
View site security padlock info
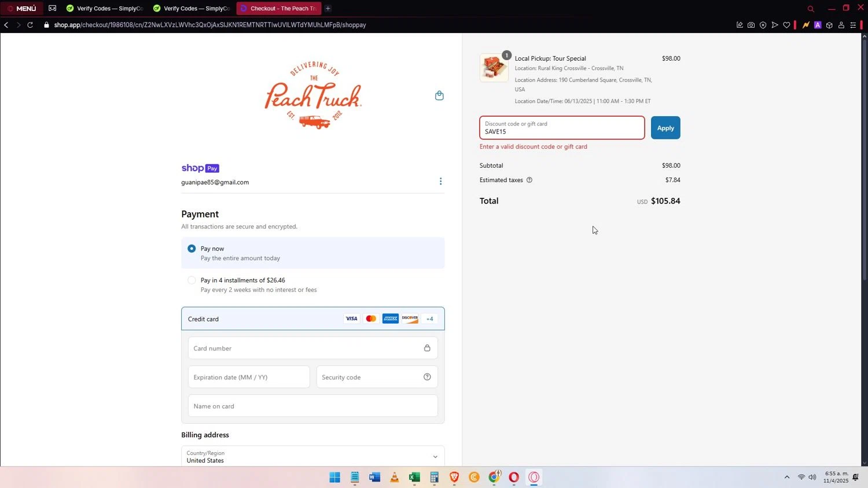click(x=46, y=25)
